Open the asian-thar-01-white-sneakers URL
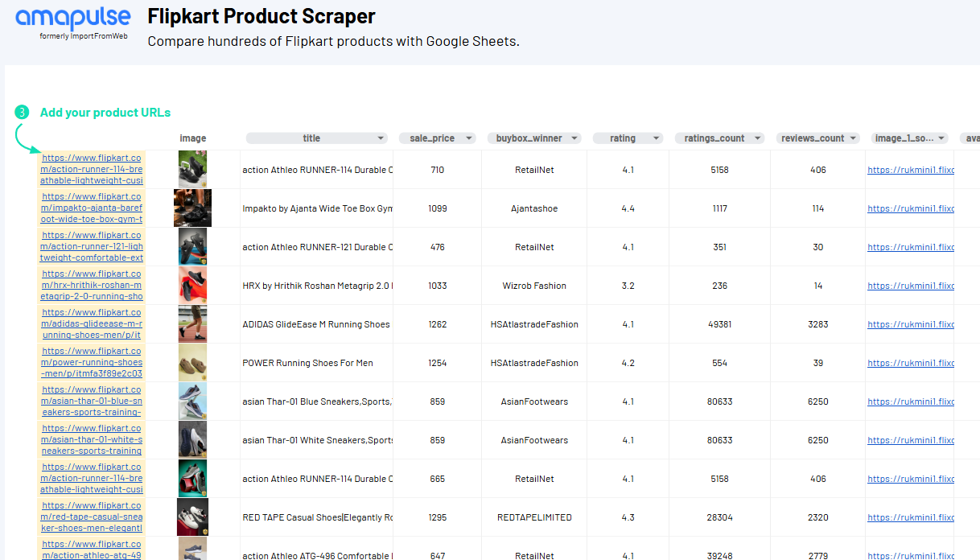 point(92,439)
